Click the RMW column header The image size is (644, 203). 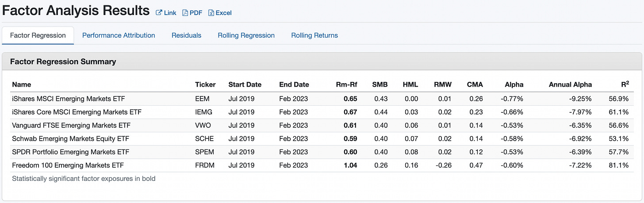tap(442, 84)
